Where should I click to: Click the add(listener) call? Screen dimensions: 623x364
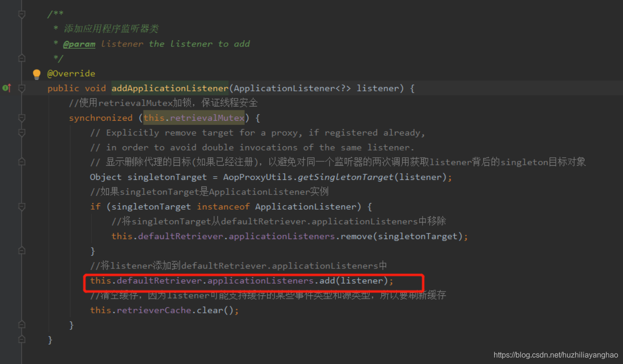pyautogui.click(x=353, y=281)
